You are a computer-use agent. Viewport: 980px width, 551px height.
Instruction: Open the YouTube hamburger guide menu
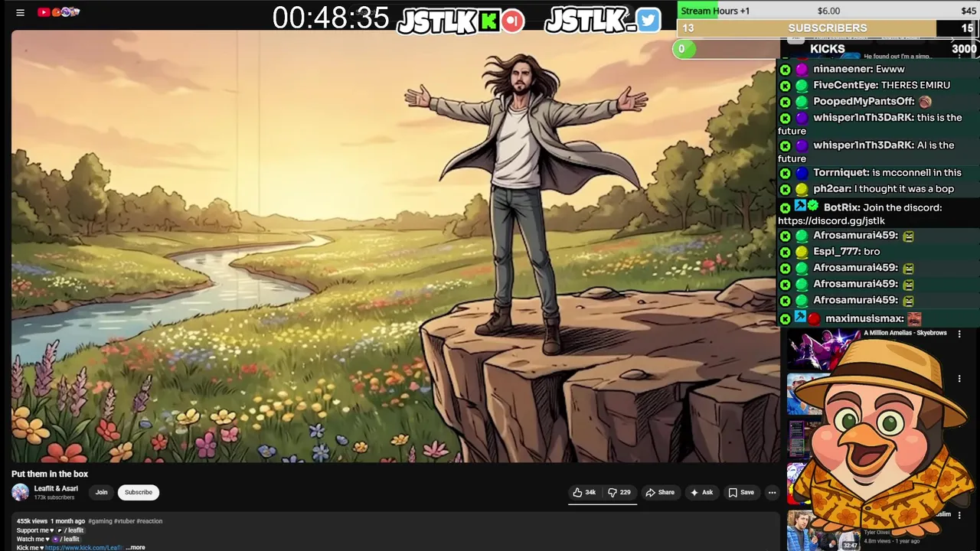pyautogui.click(x=21, y=12)
